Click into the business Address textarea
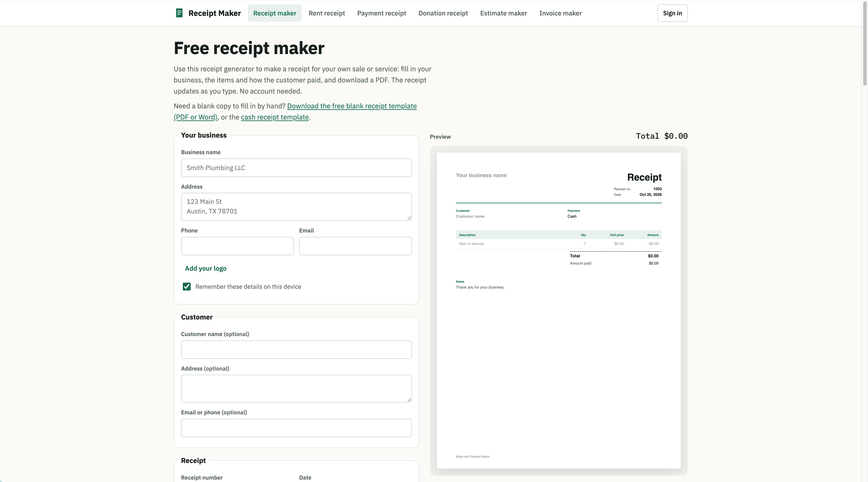Screen dimensions: 868x482 pyautogui.click(x=296, y=207)
